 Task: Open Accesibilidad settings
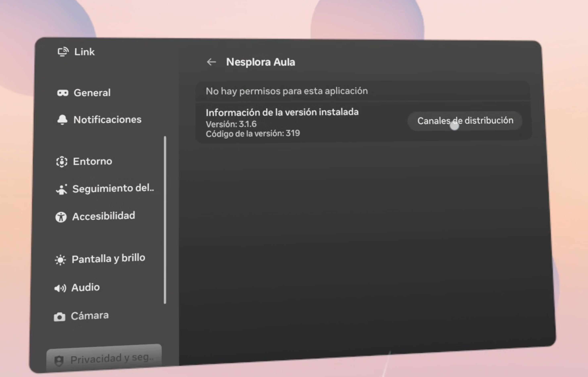pyautogui.click(x=95, y=216)
